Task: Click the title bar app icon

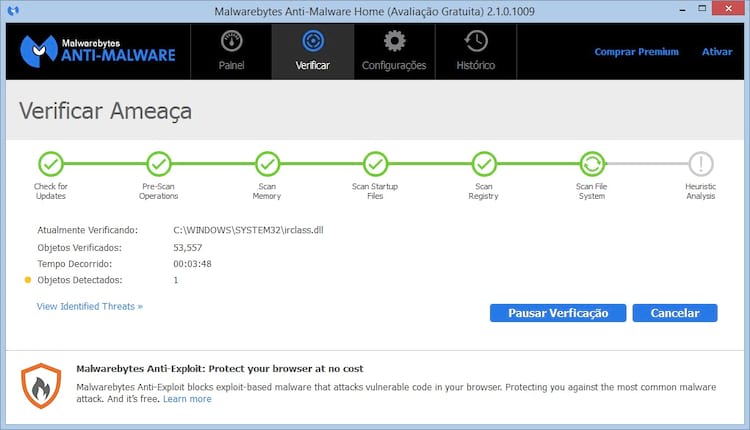Action: coord(13,10)
